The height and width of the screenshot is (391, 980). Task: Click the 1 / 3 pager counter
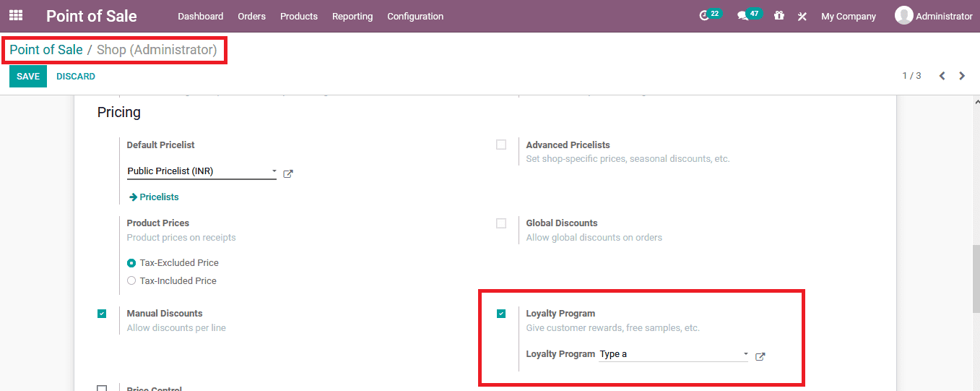[x=911, y=76]
